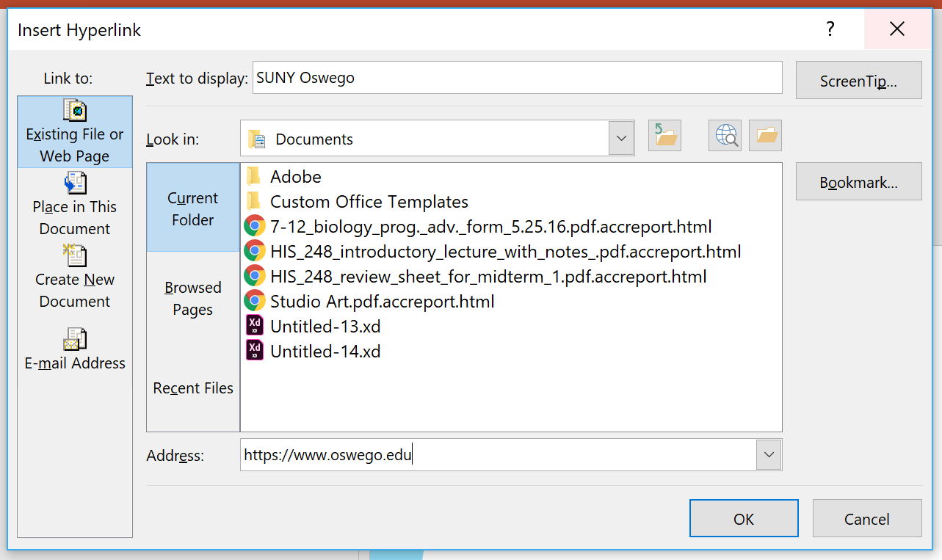Click the XD icon beside Untitled-13.xd

pyautogui.click(x=254, y=326)
